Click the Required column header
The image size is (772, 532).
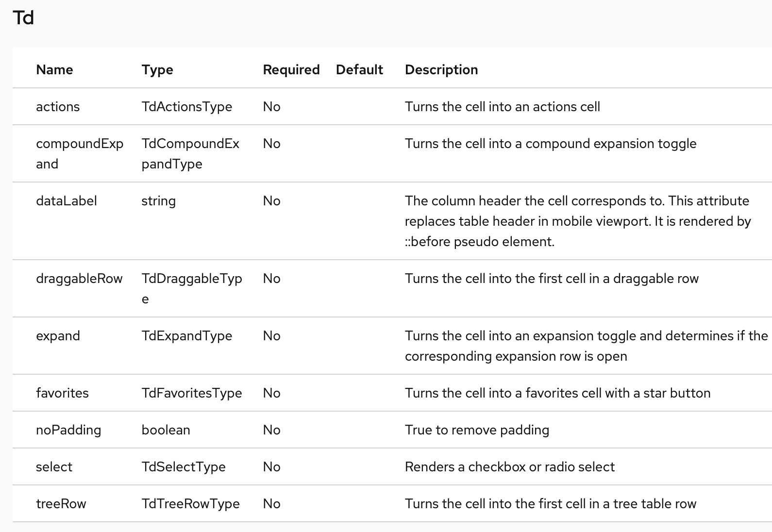(291, 69)
